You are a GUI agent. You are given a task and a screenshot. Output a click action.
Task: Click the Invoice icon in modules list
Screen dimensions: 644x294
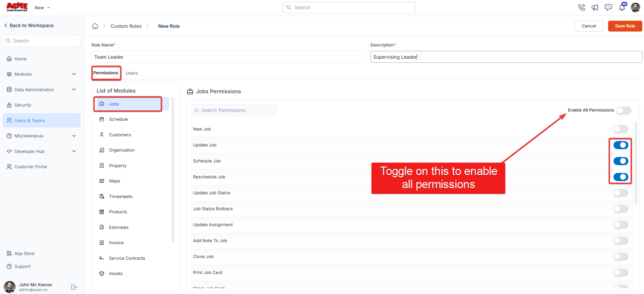[x=102, y=243]
